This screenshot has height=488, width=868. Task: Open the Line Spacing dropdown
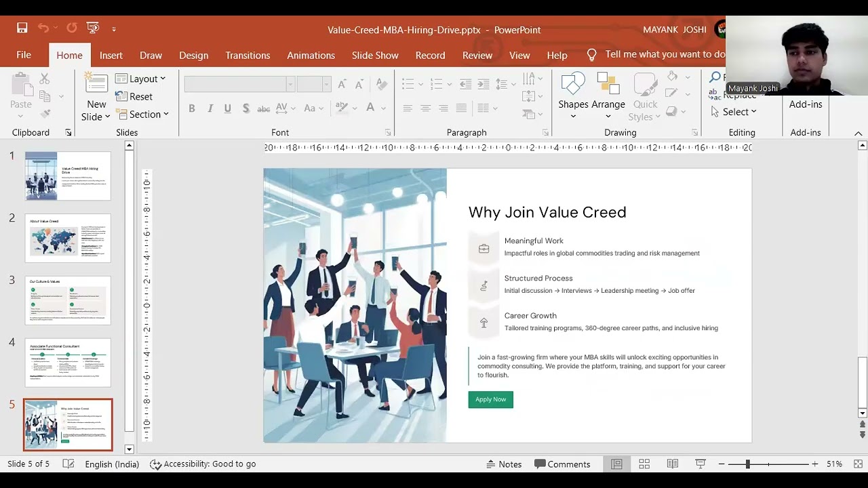point(506,84)
